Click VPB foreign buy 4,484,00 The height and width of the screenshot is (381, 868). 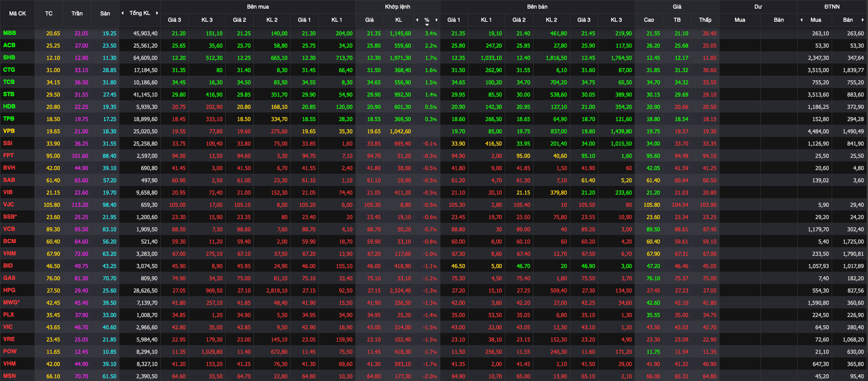(818, 132)
